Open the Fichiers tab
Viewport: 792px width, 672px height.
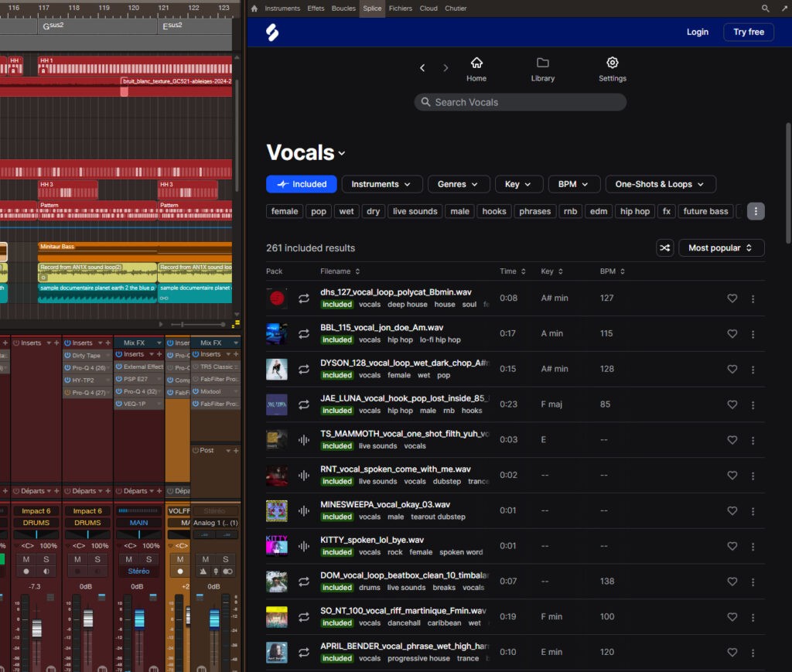click(x=400, y=8)
